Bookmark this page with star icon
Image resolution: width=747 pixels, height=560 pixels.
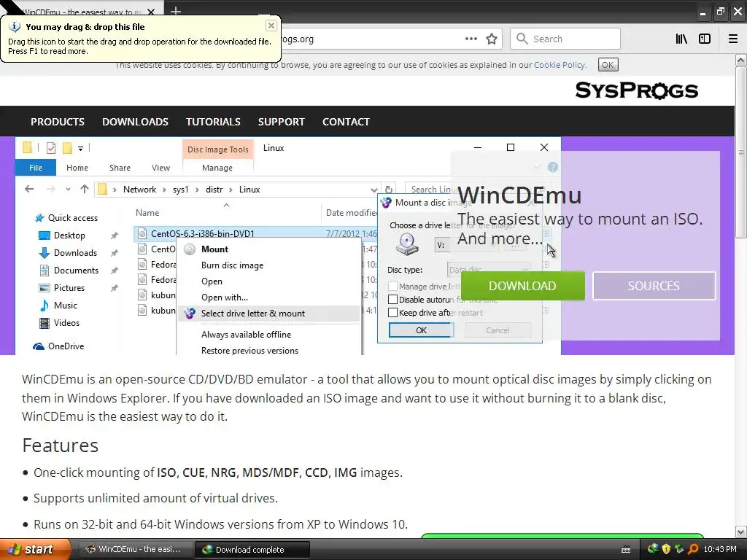492,39
